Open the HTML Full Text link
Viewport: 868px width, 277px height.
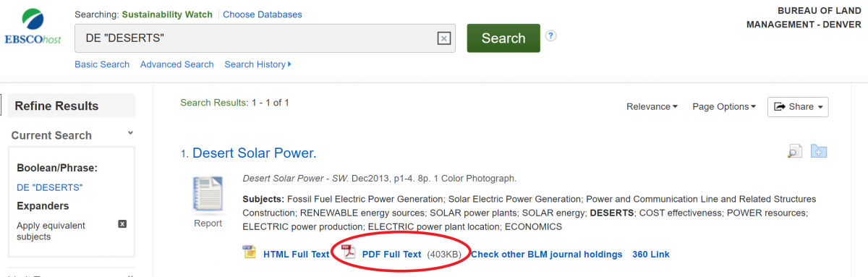[x=296, y=254]
